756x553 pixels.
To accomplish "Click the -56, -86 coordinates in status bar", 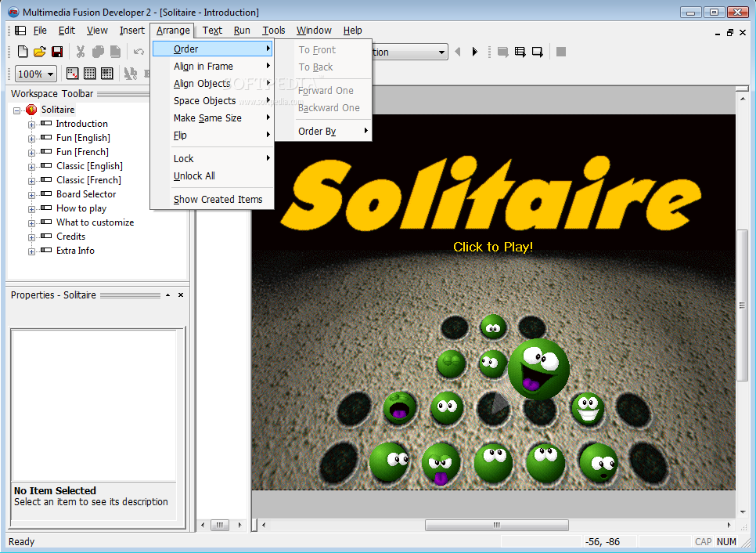I will coord(602,542).
